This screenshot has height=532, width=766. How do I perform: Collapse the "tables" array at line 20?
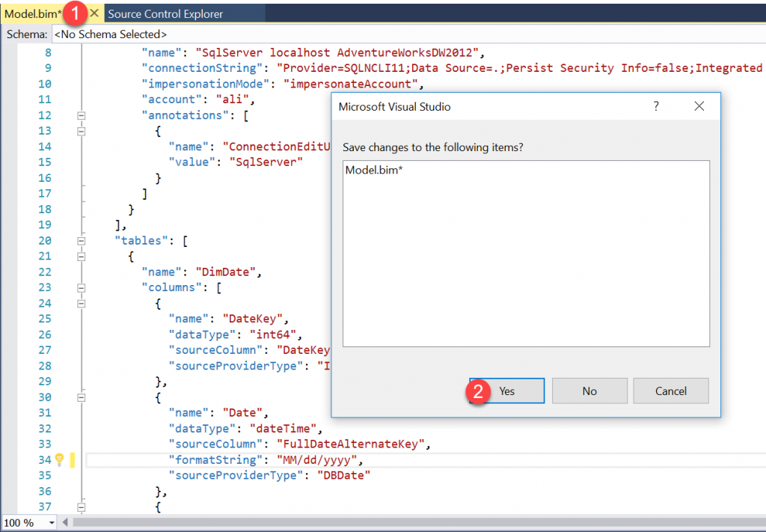point(82,240)
